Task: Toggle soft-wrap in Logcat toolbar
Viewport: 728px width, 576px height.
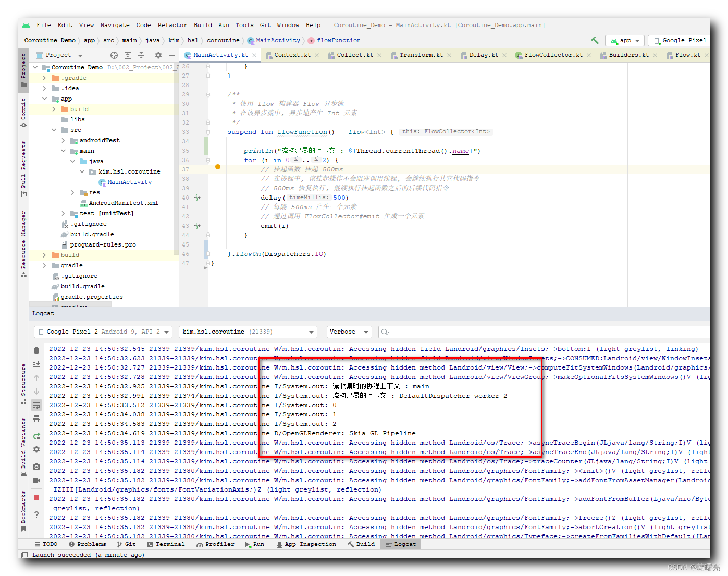Action: click(36, 405)
